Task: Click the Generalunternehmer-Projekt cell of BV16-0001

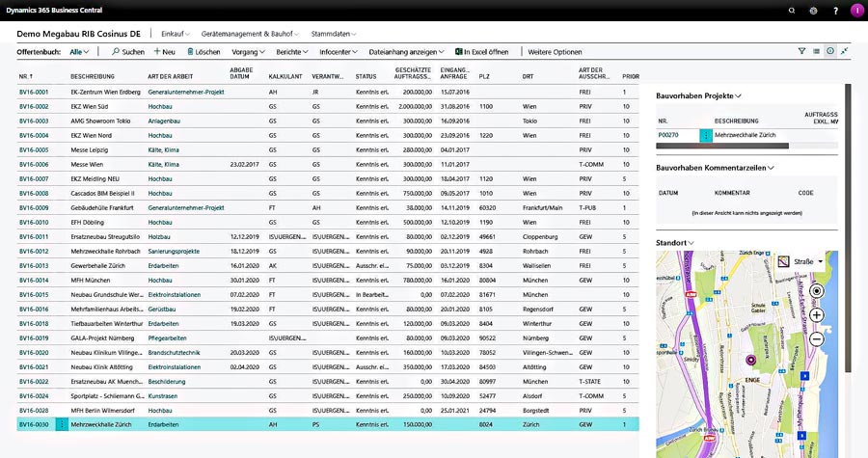Action: 186,92
